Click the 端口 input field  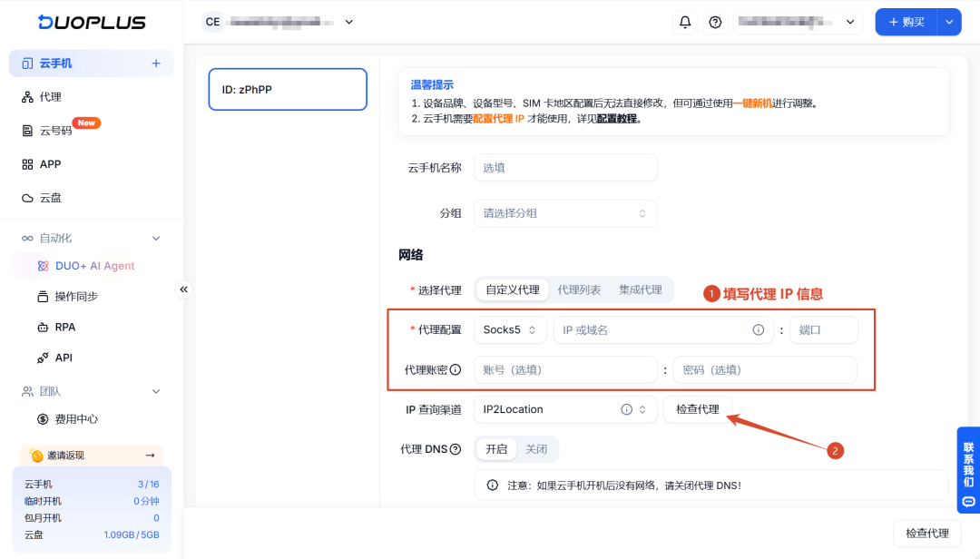[x=824, y=329]
